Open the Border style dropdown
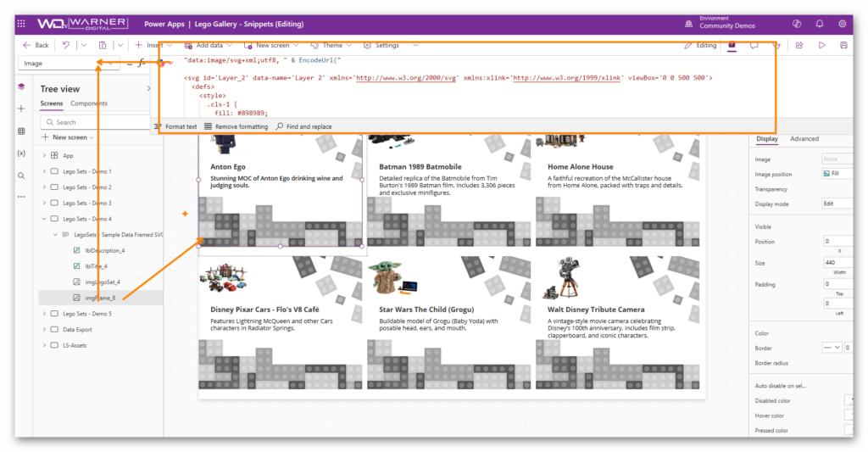Image resolution: width=868 pixels, height=452 pixels. tap(832, 348)
